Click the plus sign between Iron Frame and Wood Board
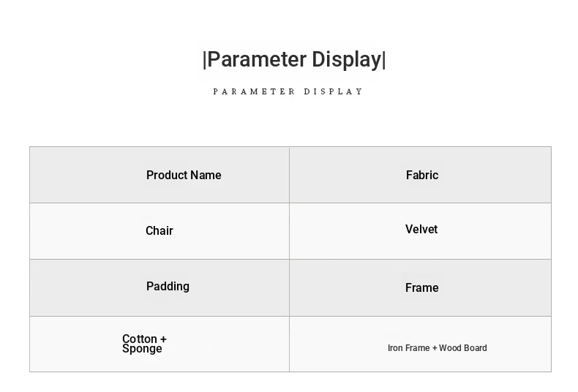578x392 pixels. 435,348
